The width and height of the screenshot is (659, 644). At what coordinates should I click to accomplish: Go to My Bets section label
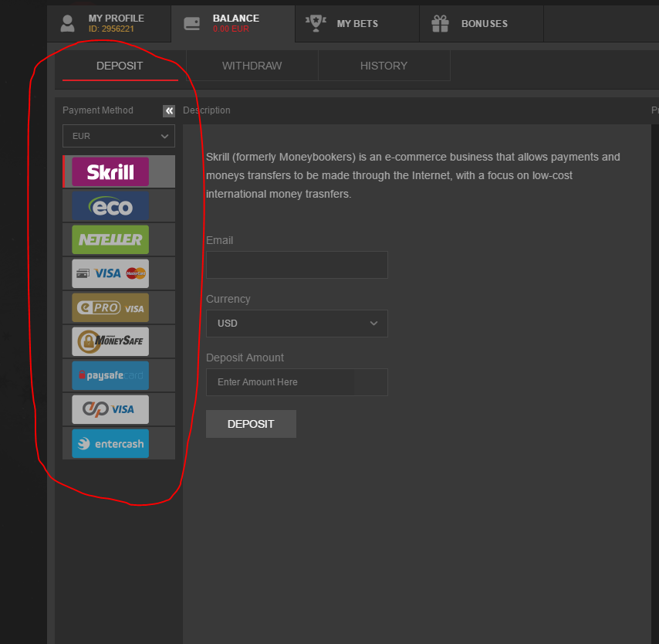[x=357, y=24]
